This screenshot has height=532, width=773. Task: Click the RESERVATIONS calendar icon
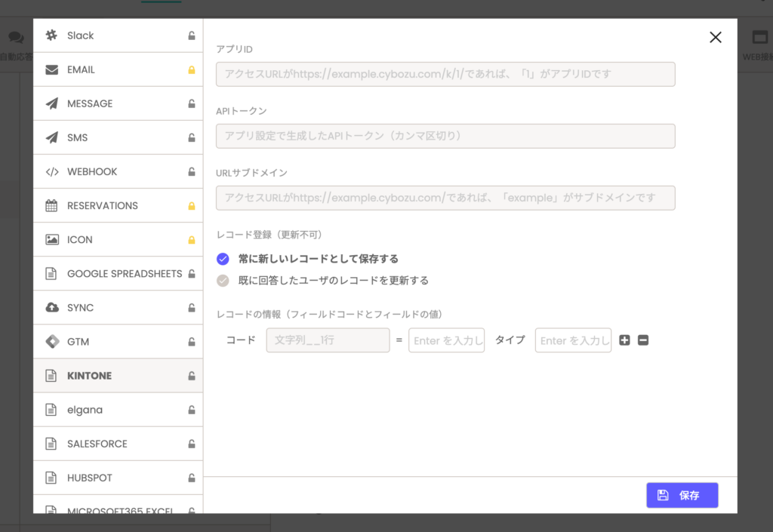[x=51, y=205]
